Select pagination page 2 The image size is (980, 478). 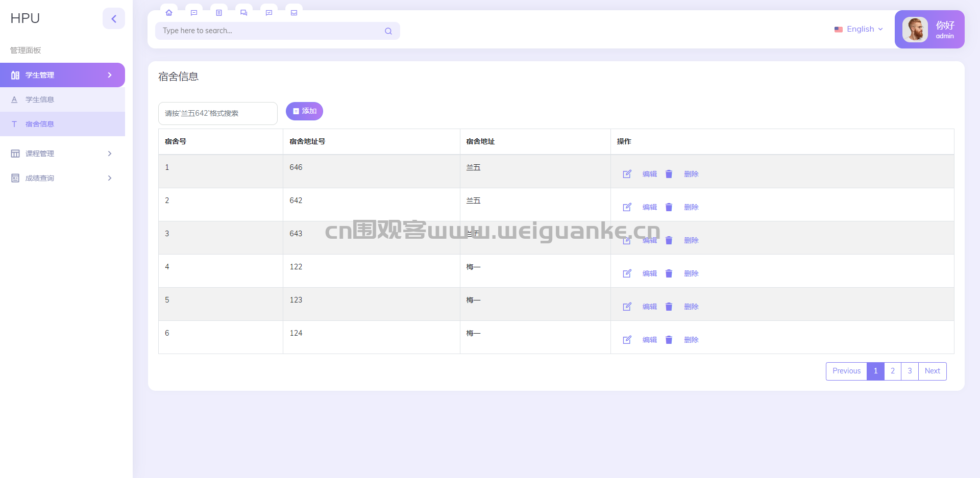893,371
